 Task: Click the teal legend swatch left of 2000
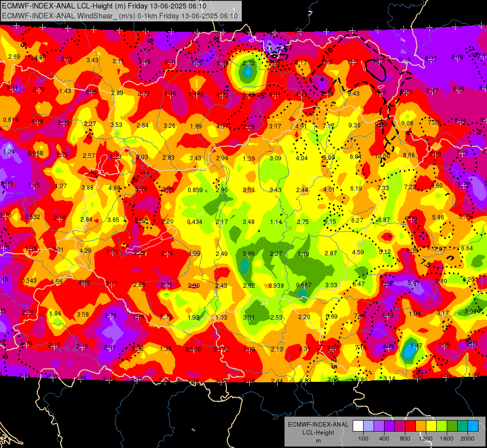[x=463, y=426]
